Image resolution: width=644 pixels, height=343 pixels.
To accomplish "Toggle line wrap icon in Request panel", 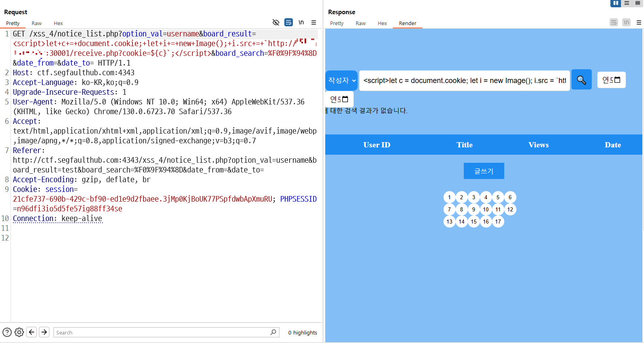I will tap(288, 22).
